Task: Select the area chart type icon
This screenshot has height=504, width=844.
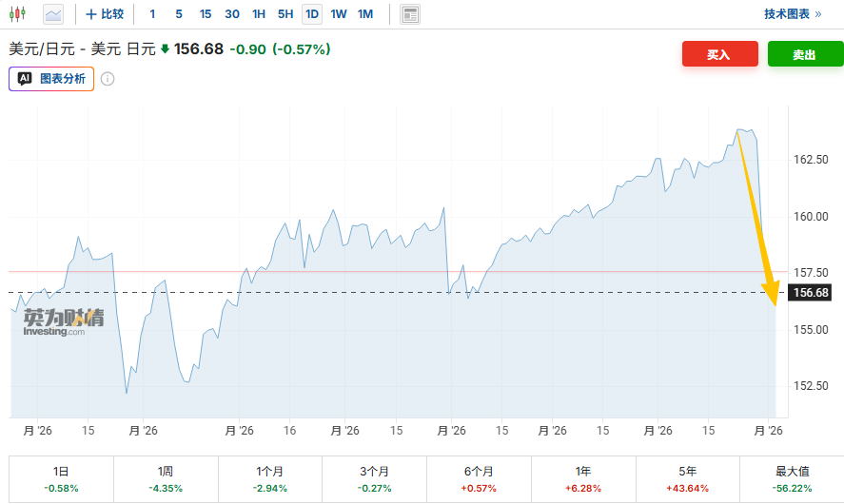Action: coord(53,14)
